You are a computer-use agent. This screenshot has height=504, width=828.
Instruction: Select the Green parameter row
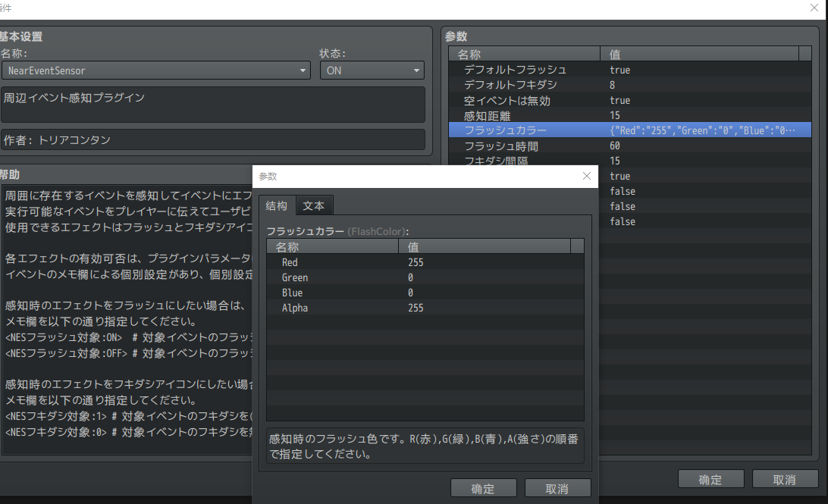425,277
